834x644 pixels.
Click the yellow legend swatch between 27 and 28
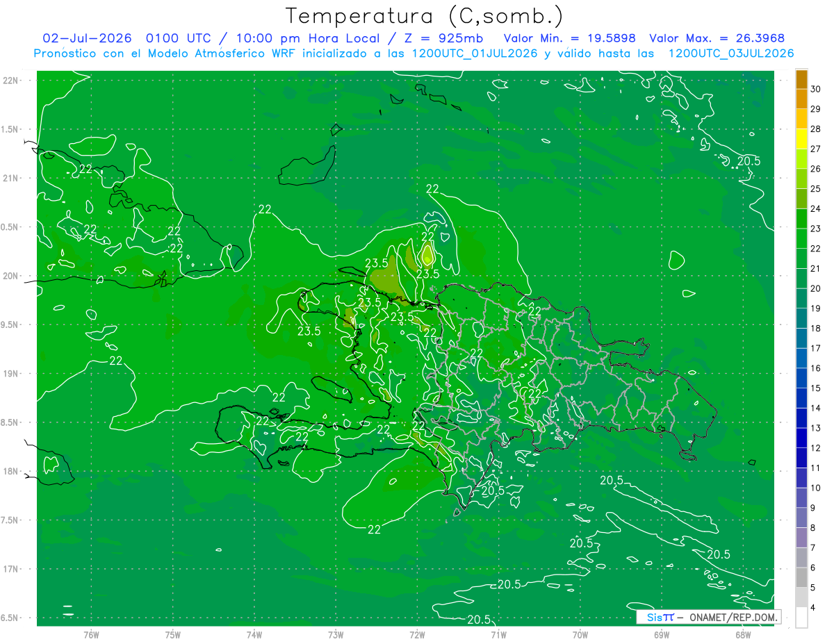pos(801,139)
